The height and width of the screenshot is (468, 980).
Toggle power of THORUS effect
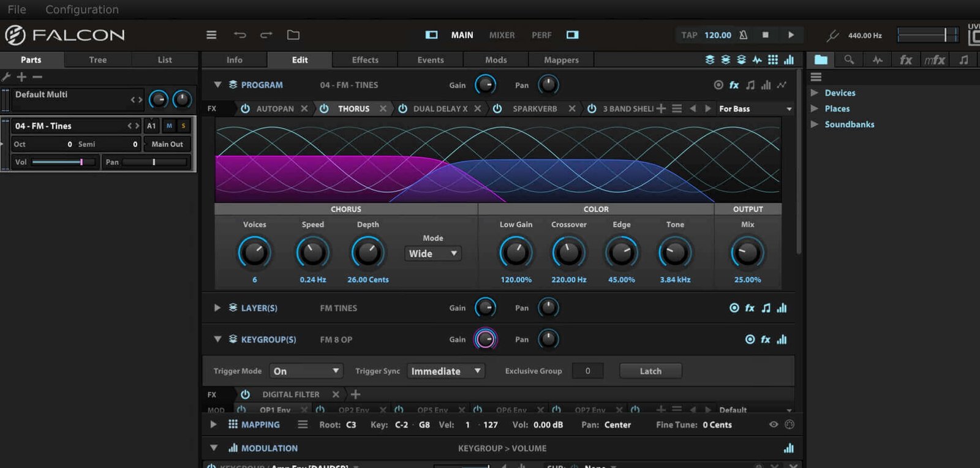tap(324, 108)
